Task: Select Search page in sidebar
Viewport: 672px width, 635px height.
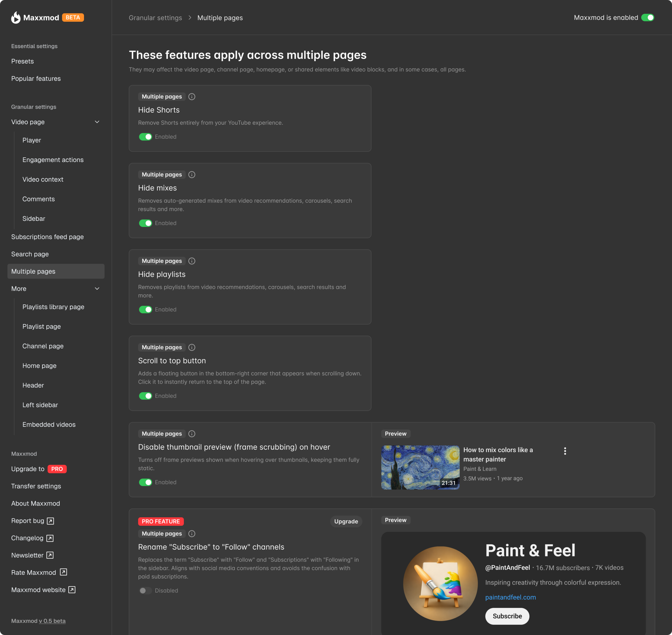Action: point(30,254)
